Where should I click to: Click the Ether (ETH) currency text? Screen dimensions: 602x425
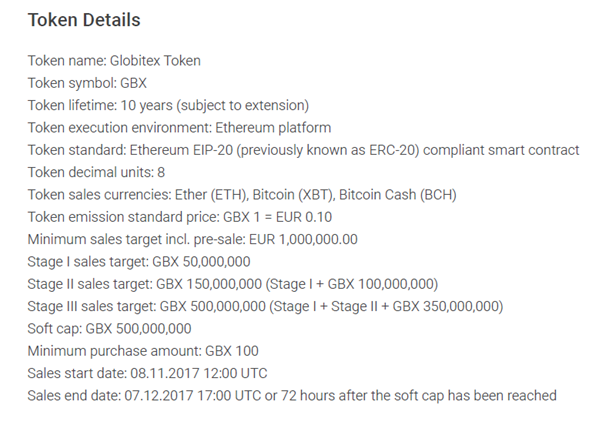click(212, 195)
